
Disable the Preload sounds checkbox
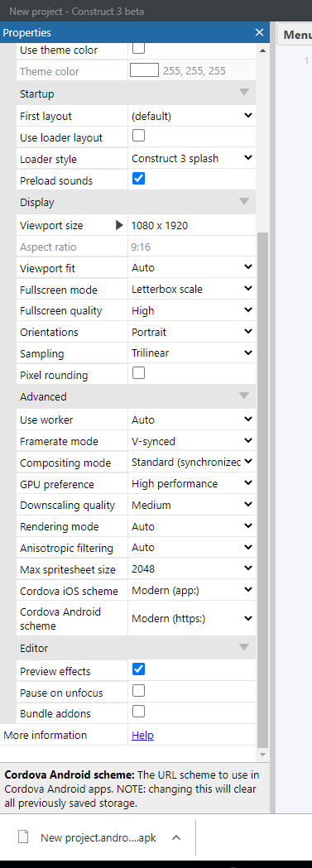[138, 179]
